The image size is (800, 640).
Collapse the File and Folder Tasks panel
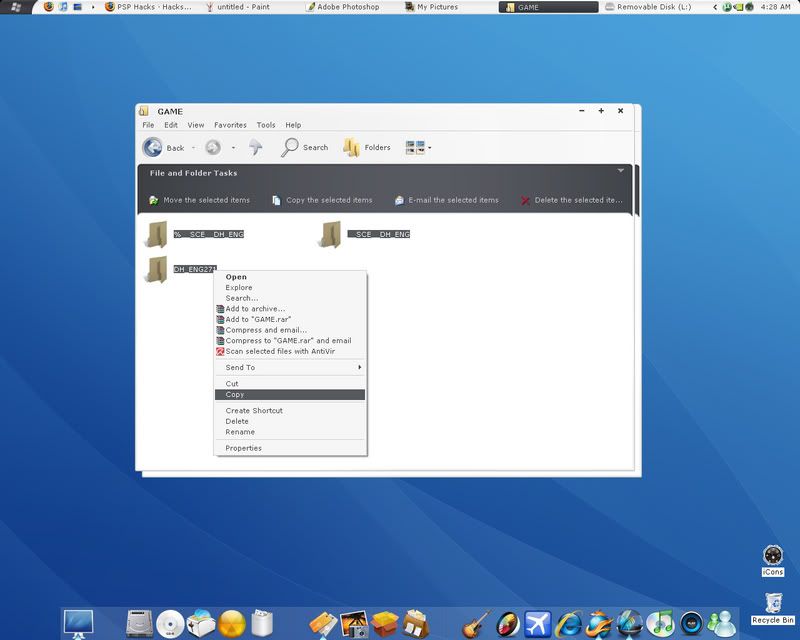tap(621, 170)
